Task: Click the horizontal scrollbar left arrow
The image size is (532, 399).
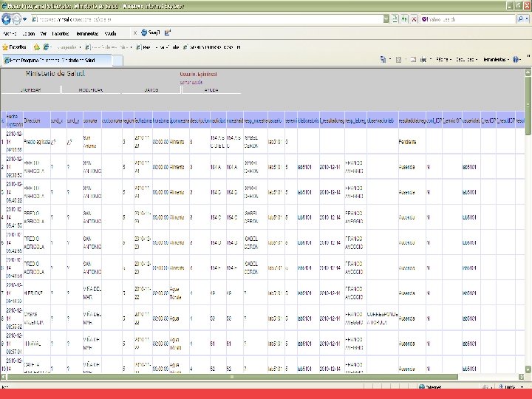Action: coord(4,377)
